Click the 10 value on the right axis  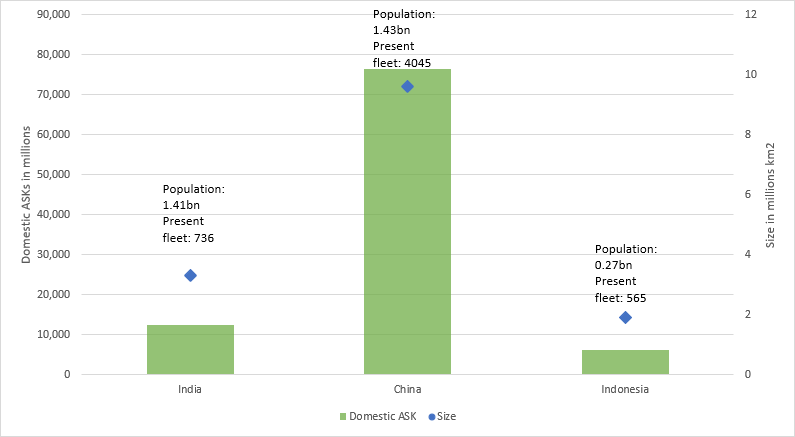[750, 74]
